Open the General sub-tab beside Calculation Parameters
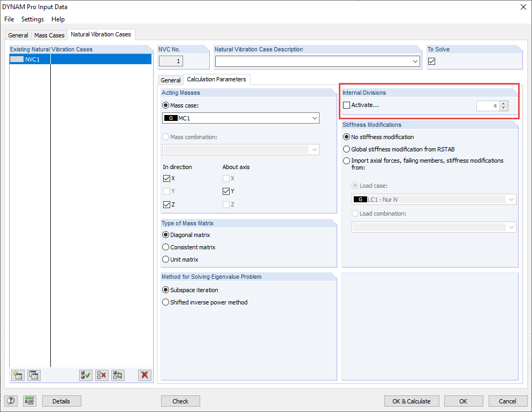This screenshot has height=412, width=532. tap(171, 80)
